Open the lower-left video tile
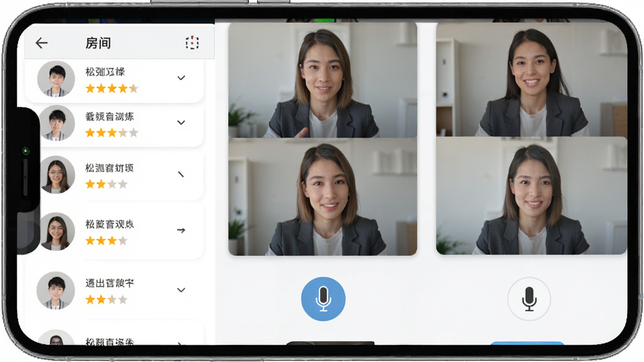The height and width of the screenshot is (362, 644). coord(323,197)
